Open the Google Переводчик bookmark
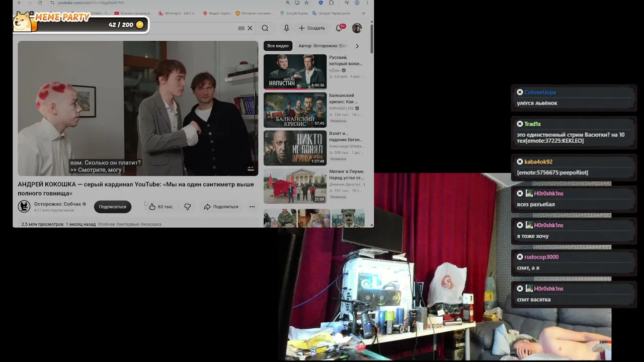This screenshot has height=362, width=644. (331, 13)
